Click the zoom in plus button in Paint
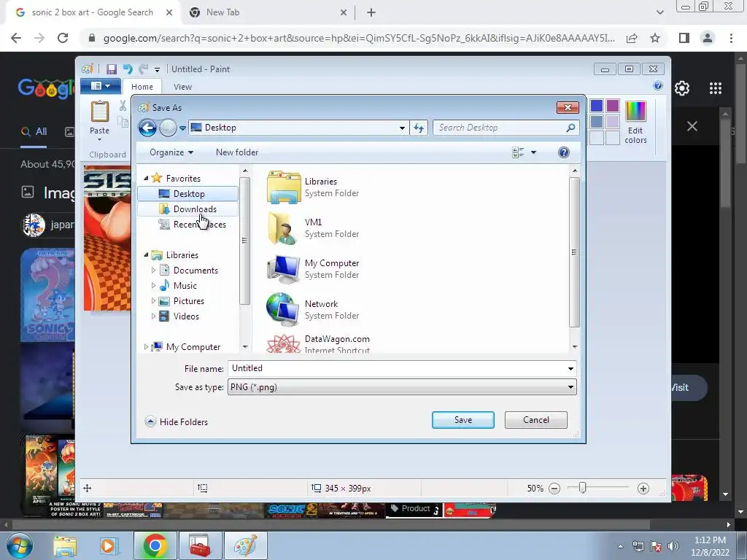The height and width of the screenshot is (560, 747). click(643, 489)
